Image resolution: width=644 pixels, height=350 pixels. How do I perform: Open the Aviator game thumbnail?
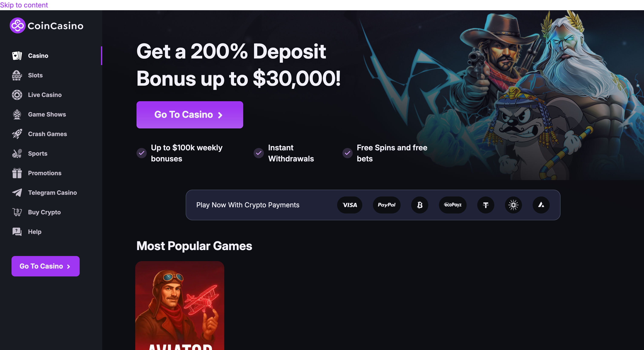pos(180,306)
